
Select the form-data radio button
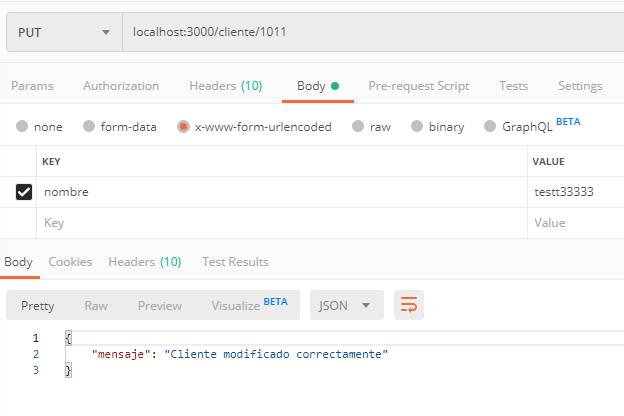click(89, 127)
